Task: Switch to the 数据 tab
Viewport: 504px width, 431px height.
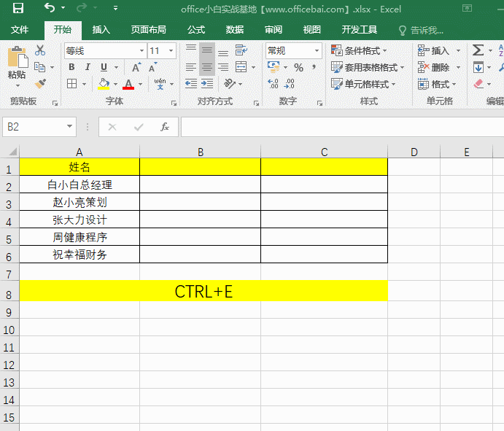Action: tap(234, 30)
